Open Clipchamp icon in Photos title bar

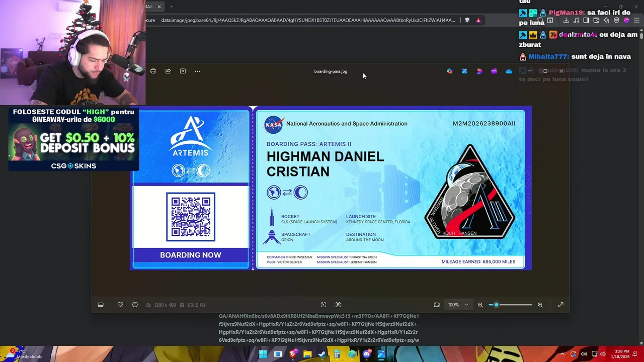494,71
